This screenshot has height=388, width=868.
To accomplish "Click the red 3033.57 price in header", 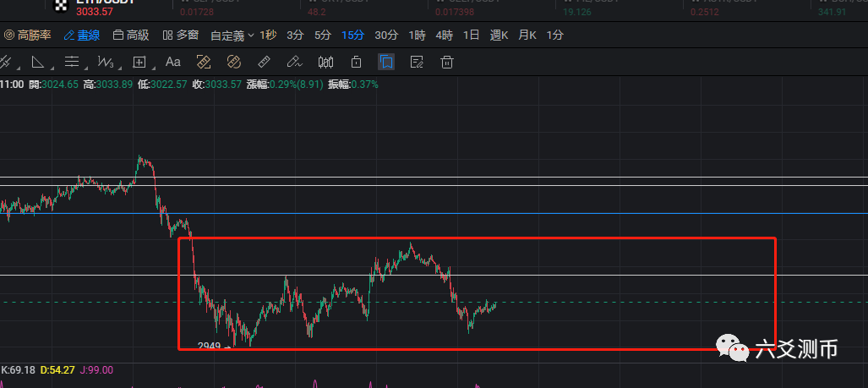I will pyautogui.click(x=95, y=11).
